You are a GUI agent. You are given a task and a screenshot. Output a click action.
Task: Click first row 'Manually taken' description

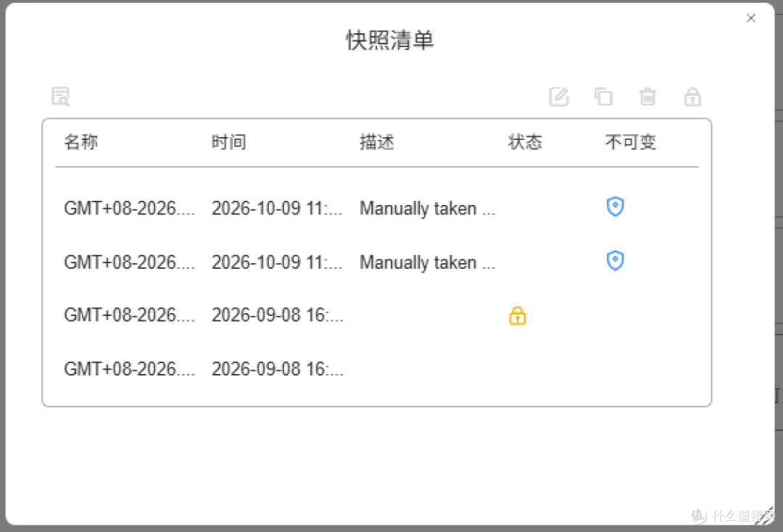tap(428, 208)
